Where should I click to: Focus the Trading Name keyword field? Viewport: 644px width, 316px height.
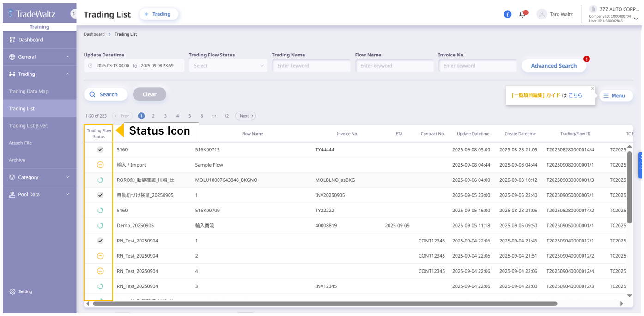pyautogui.click(x=311, y=66)
